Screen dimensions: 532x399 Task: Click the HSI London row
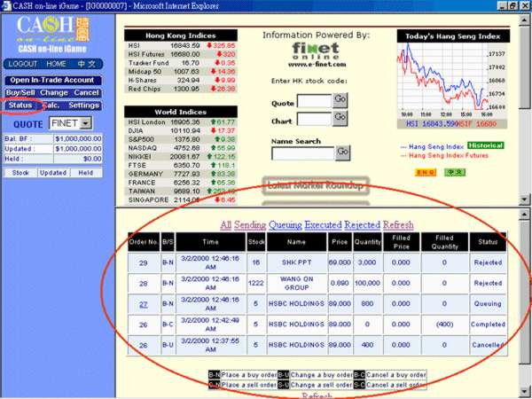click(x=182, y=122)
